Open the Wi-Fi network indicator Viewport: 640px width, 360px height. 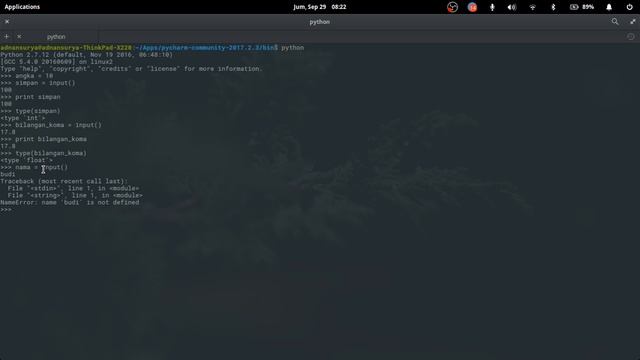[x=532, y=7]
